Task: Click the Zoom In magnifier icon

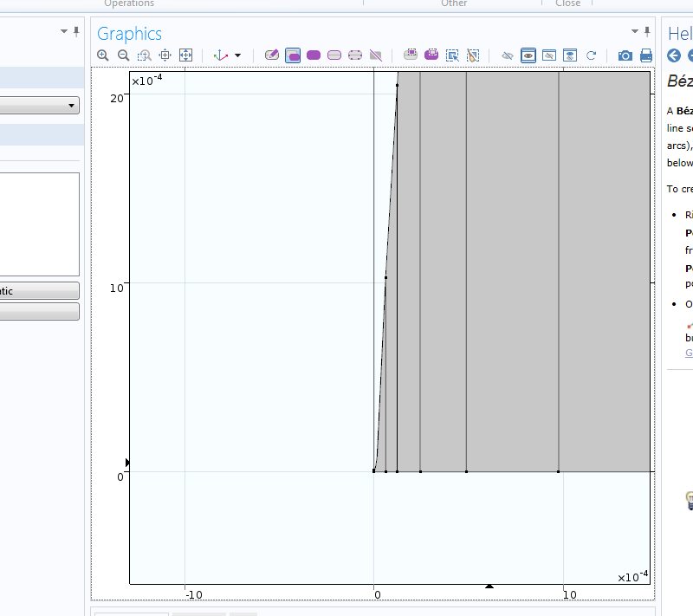Action: coord(103,55)
